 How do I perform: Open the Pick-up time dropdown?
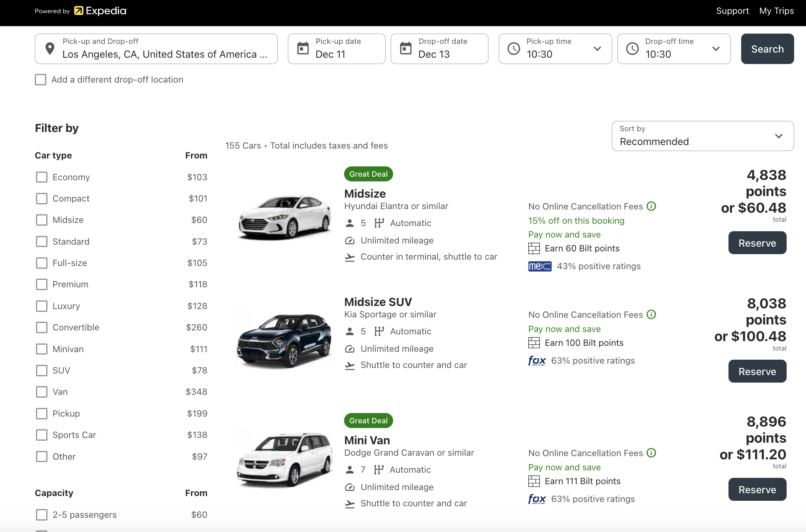coord(555,49)
